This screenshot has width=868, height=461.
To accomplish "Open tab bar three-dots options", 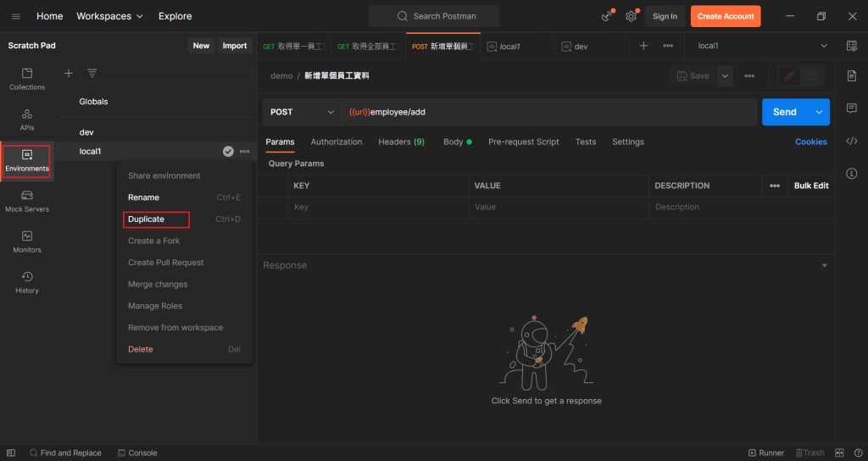I will pos(668,46).
